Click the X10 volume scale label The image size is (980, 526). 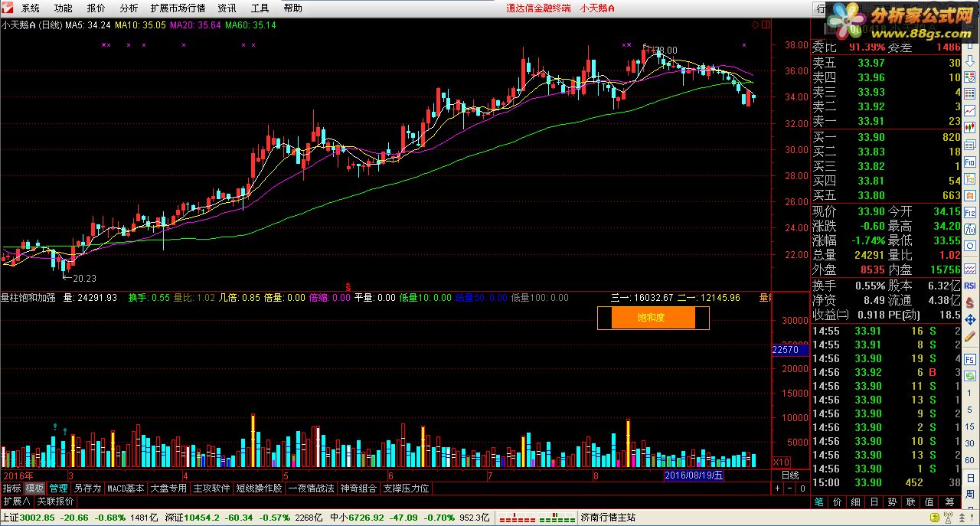click(781, 462)
